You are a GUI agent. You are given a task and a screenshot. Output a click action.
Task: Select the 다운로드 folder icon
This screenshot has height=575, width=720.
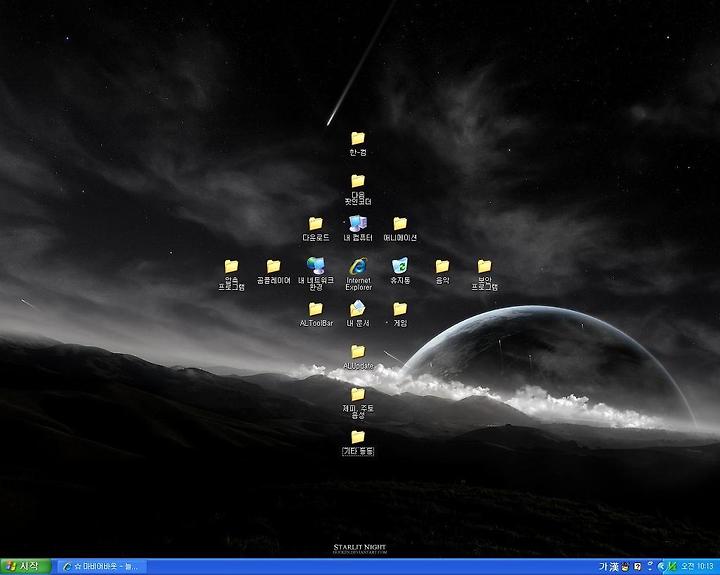tap(315, 229)
